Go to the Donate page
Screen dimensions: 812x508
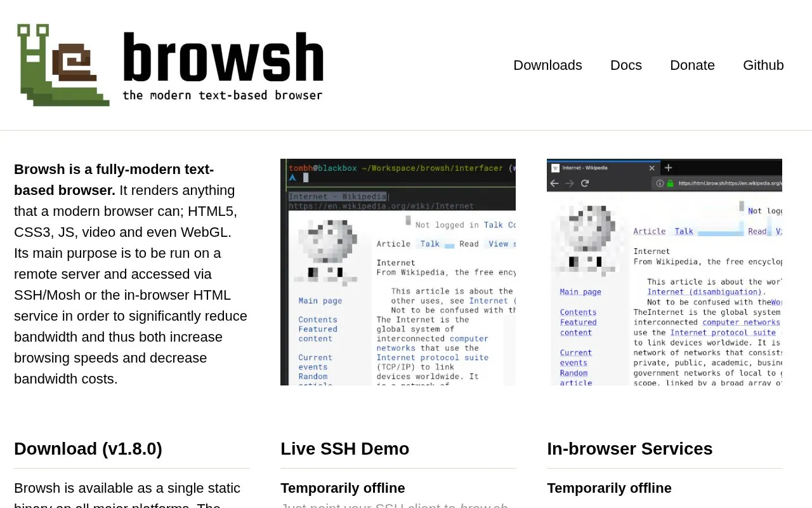point(692,65)
